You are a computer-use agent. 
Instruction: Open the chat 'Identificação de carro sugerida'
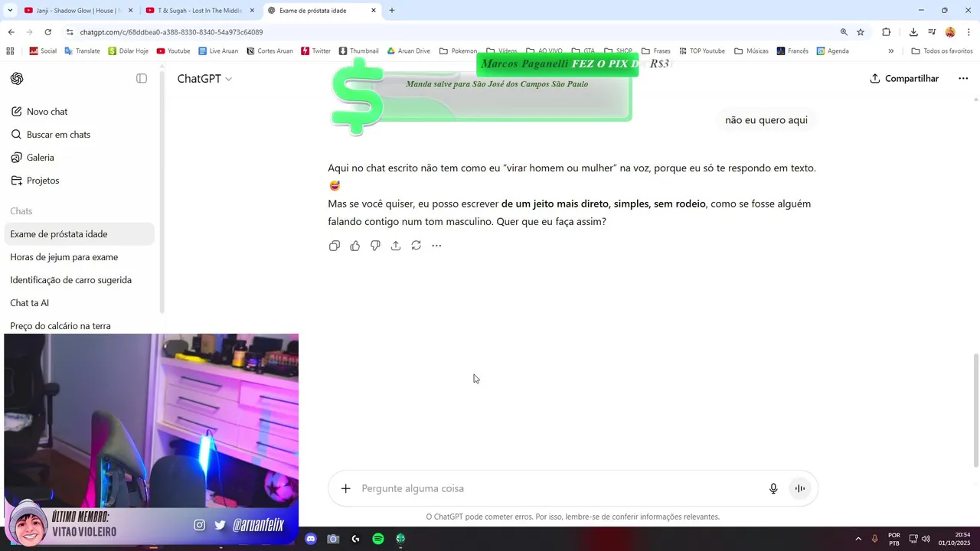point(80,280)
